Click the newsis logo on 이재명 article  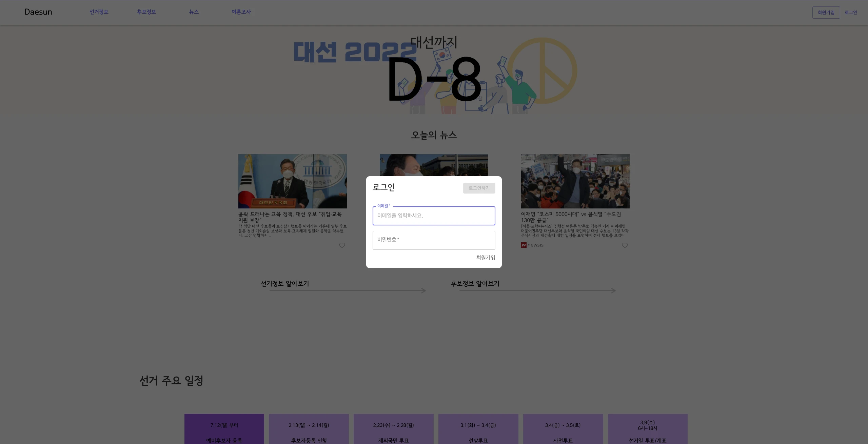[x=532, y=245]
